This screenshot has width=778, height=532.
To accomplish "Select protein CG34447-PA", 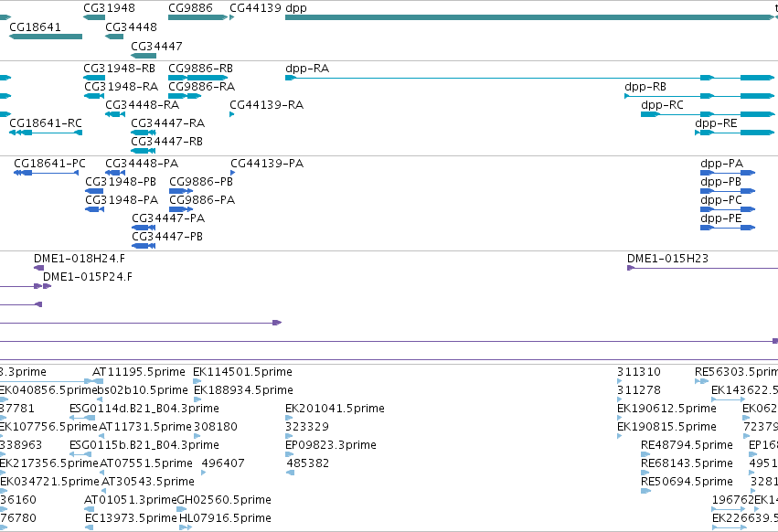I will [144, 228].
